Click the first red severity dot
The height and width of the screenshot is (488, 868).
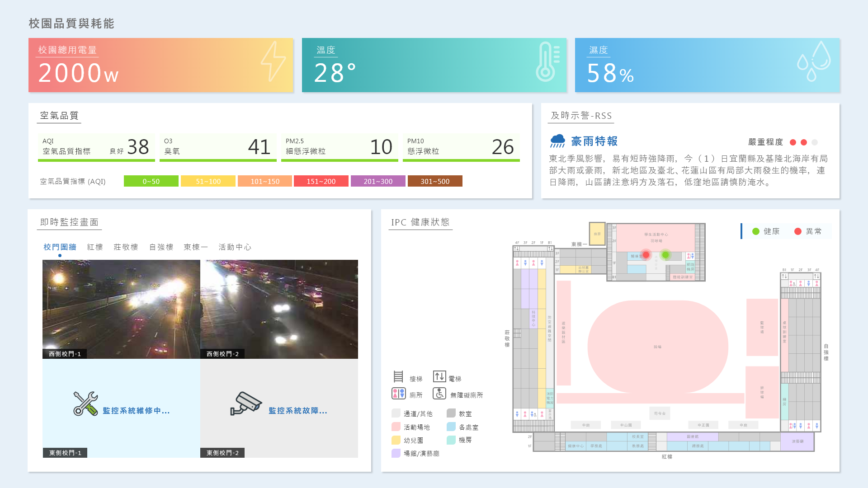point(793,142)
